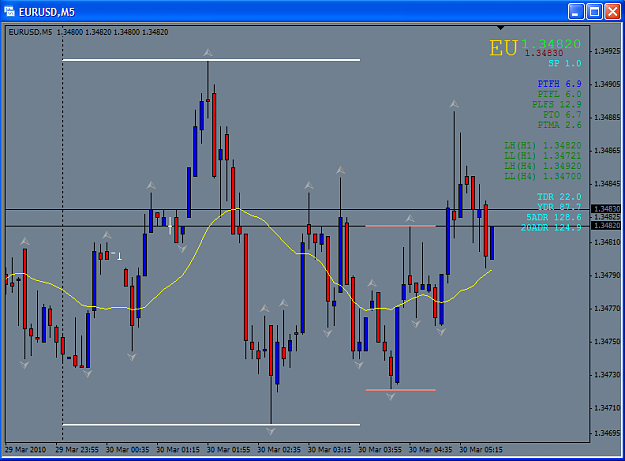Screen dimensions: 625x461
Task: Click the 1.34810 price scale label
Action: pos(607,242)
